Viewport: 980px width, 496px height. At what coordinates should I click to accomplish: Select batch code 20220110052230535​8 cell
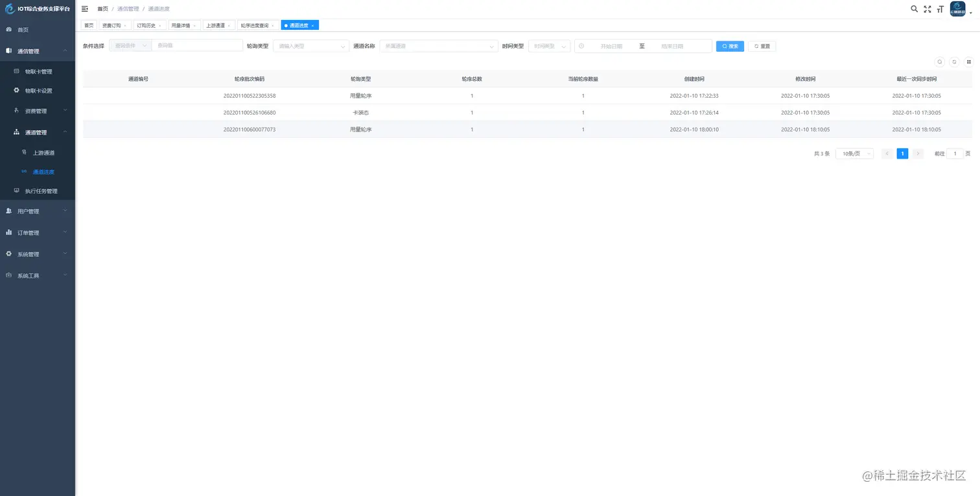coord(250,96)
